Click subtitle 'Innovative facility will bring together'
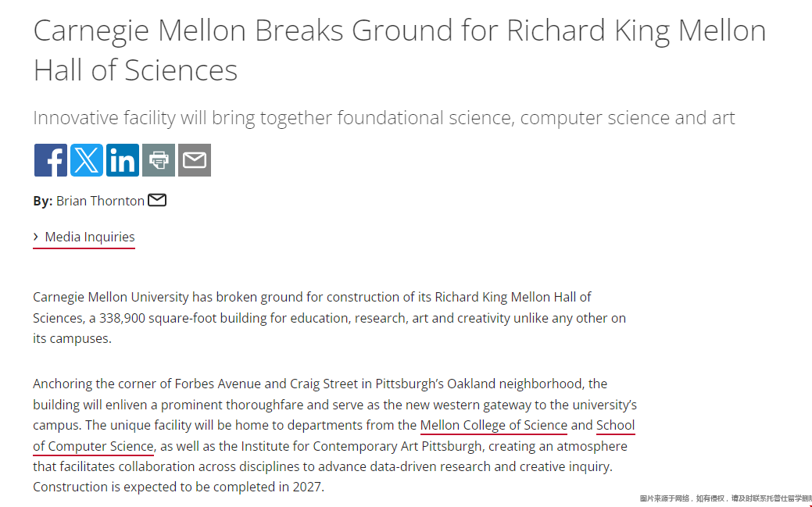 click(x=183, y=118)
